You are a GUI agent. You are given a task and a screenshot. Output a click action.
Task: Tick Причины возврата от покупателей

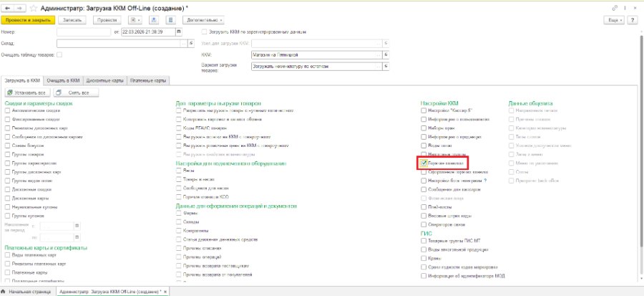pyautogui.click(x=178, y=274)
